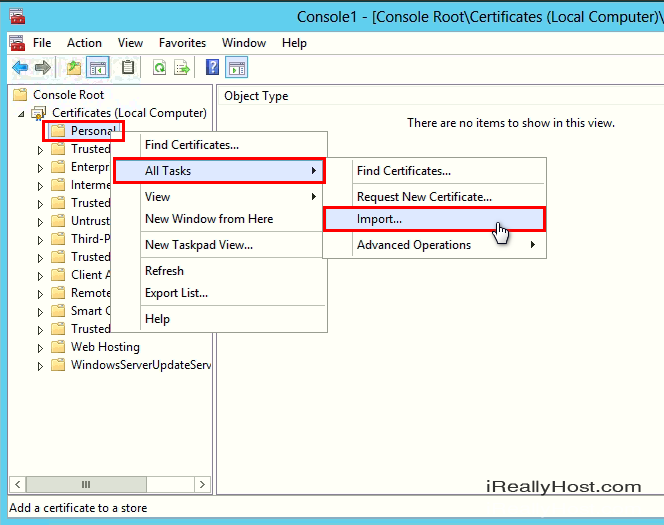Image resolution: width=664 pixels, height=525 pixels.
Task: Open the View menu in menu bar
Action: [x=130, y=43]
